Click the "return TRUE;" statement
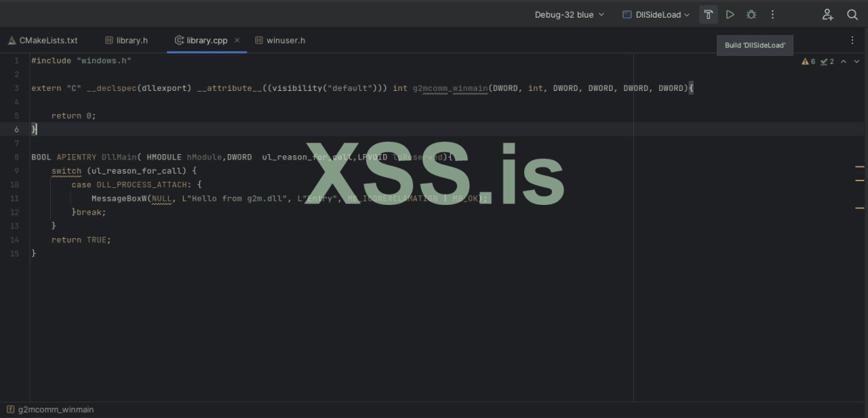The height and width of the screenshot is (418, 868). point(81,240)
